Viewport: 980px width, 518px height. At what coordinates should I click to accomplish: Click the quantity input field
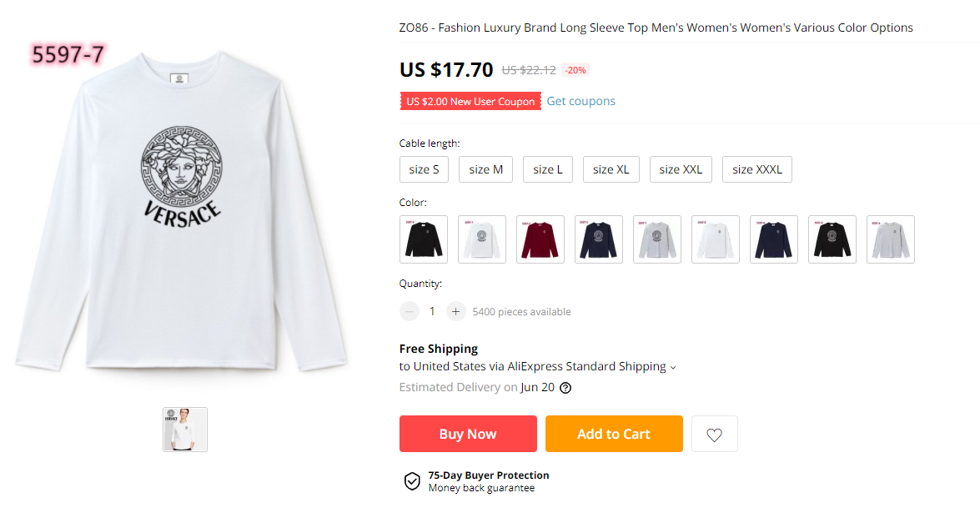click(x=432, y=310)
